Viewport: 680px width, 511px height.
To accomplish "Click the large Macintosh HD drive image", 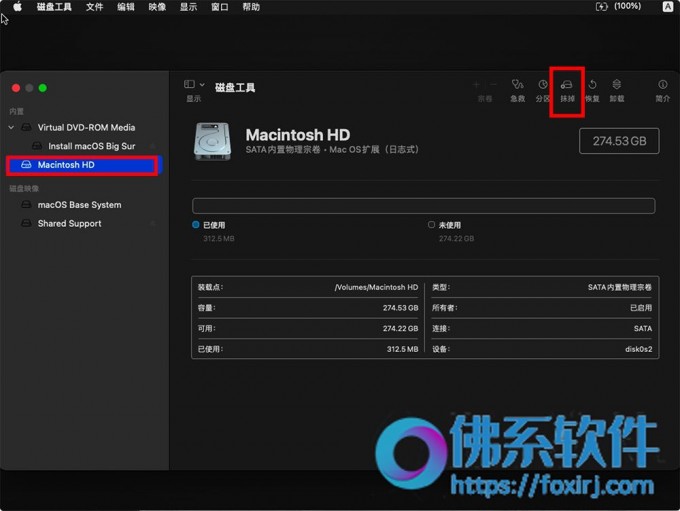I will pyautogui.click(x=212, y=141).
